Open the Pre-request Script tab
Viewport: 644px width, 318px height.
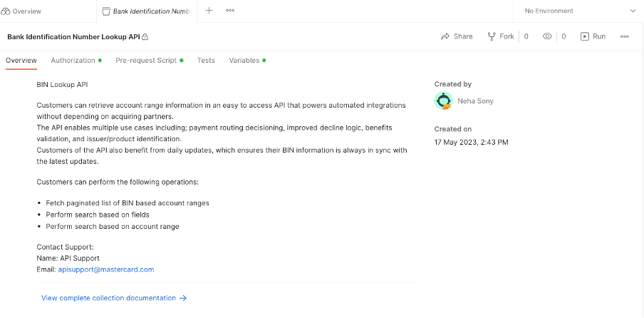pos(146,61)
